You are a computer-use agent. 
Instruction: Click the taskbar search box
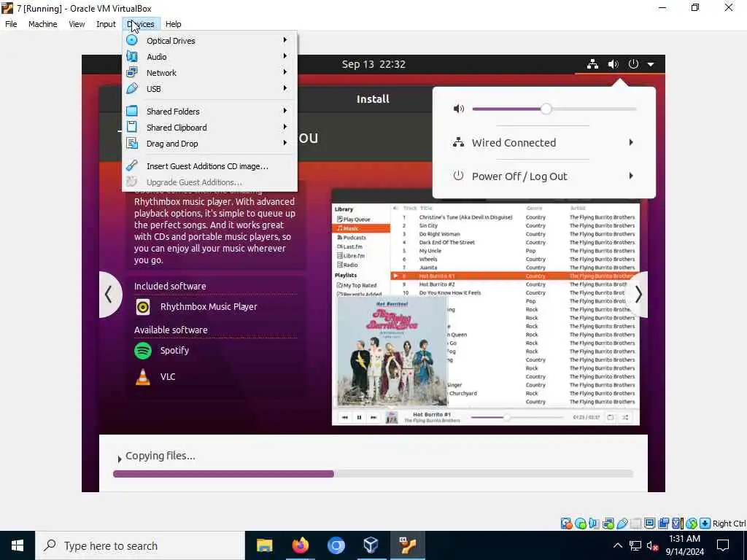point(140,545)
